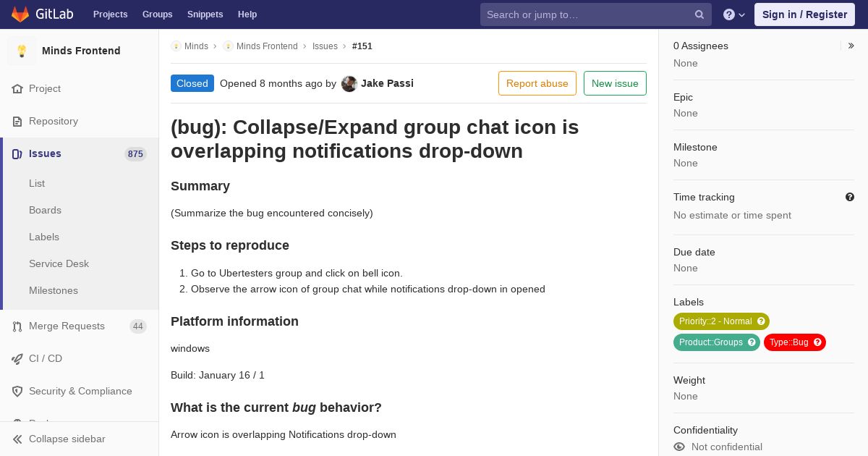The image size is (868, 456).
Task: Click the Closed status badge
Action: [192, 83]
